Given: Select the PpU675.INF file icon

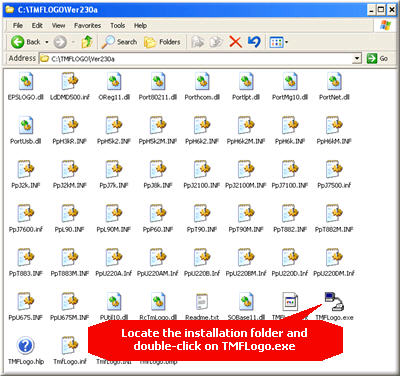Looking at the screenshot, I should click(x=26, y=301).
